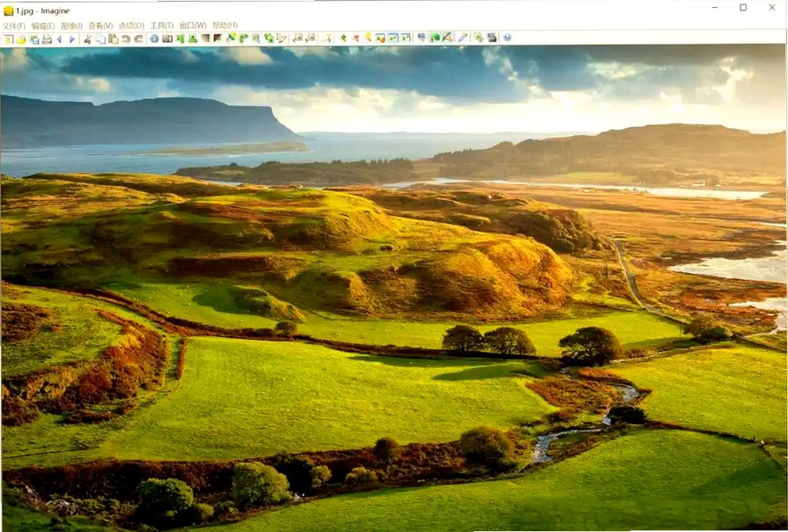
Task: Click the green screen icon
Action: pos(435,39)
